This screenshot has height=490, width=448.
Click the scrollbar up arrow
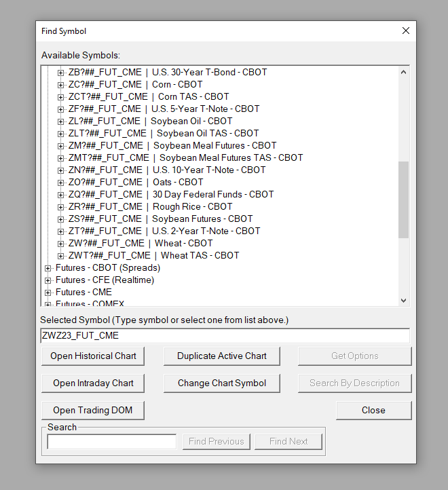point(404,72)
